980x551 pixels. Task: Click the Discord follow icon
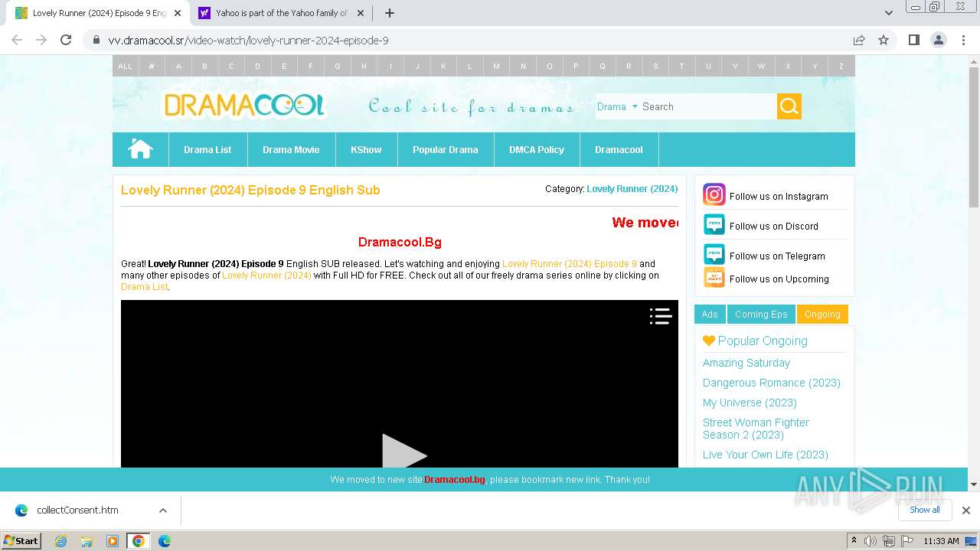coord(714,224)
